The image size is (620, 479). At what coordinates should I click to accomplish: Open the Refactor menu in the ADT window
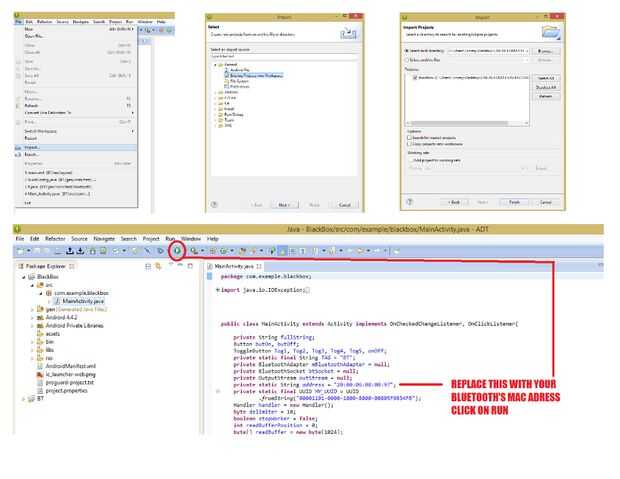[55, 239]
